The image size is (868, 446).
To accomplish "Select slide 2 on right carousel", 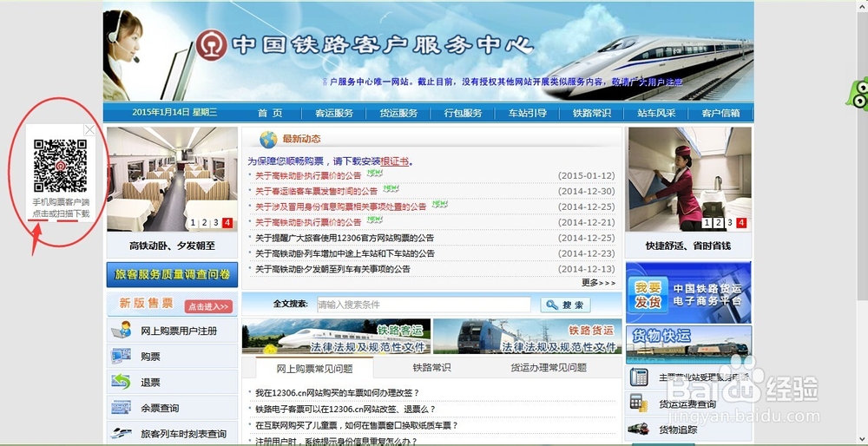I will click(x=718, y=223).
